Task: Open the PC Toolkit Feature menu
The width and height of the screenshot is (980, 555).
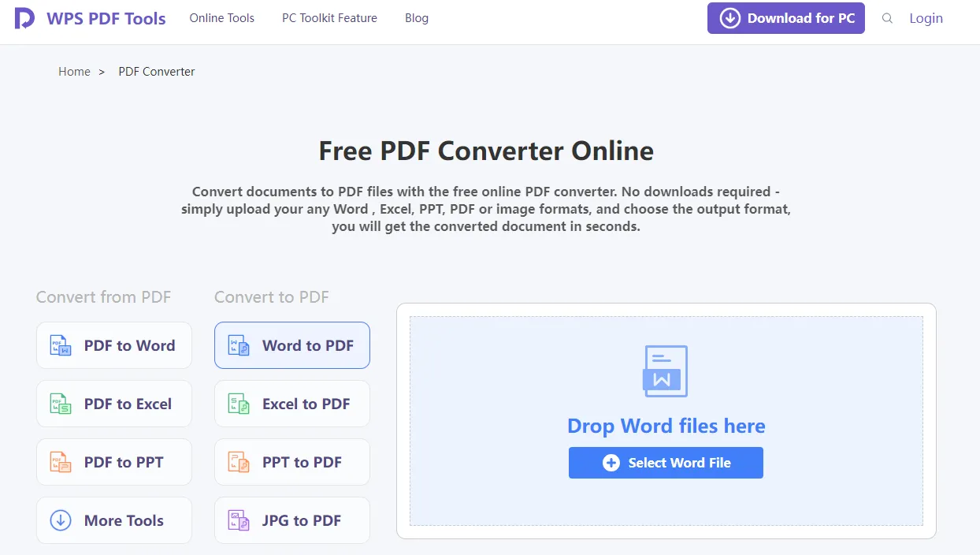Action: (x=329, y=18)
